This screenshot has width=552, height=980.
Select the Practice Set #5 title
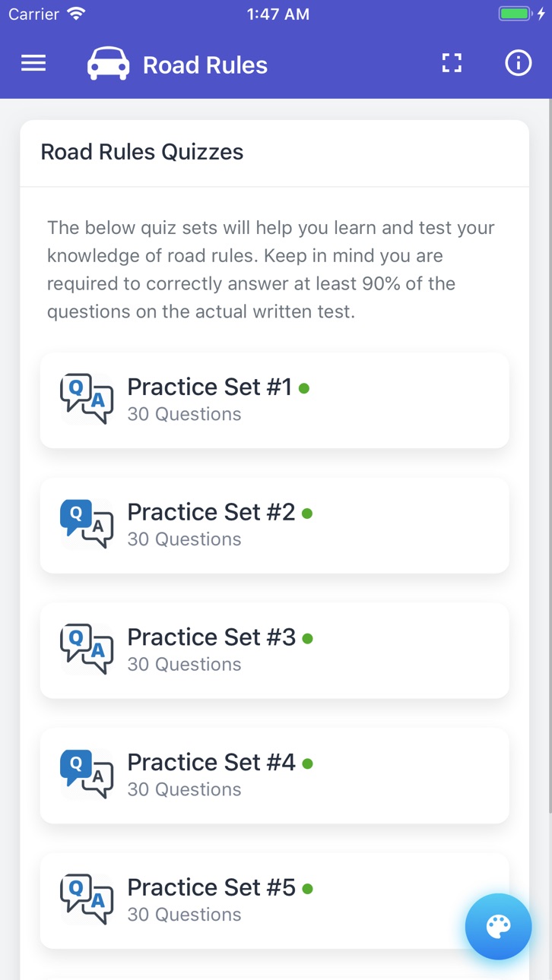point(211,887)
